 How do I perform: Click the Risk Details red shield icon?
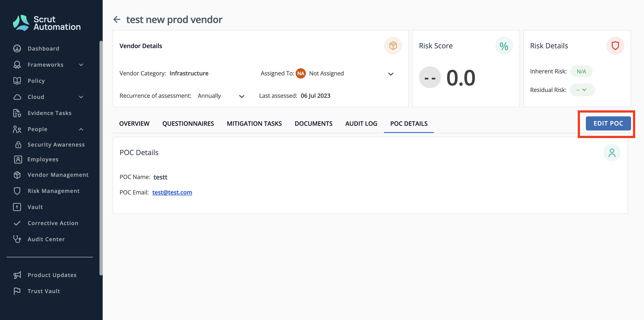(x=615, y=46)
